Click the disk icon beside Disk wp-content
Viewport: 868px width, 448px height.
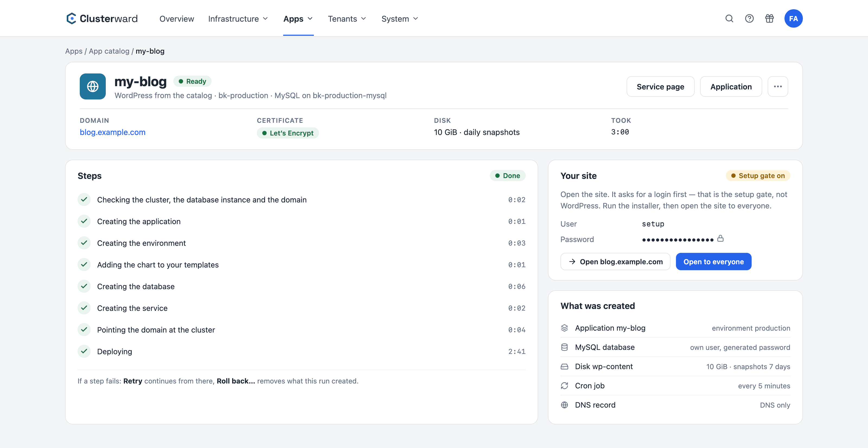(x=564, y=366)
